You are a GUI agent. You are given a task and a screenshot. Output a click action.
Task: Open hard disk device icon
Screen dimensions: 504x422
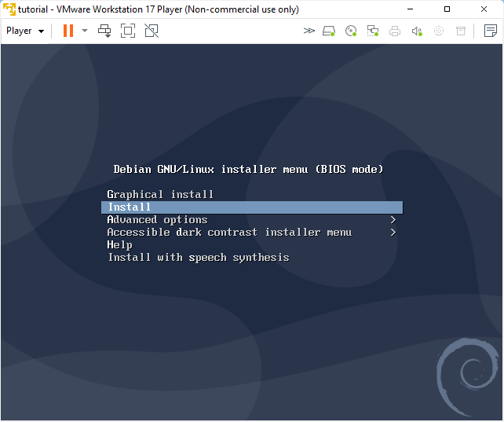329,31
